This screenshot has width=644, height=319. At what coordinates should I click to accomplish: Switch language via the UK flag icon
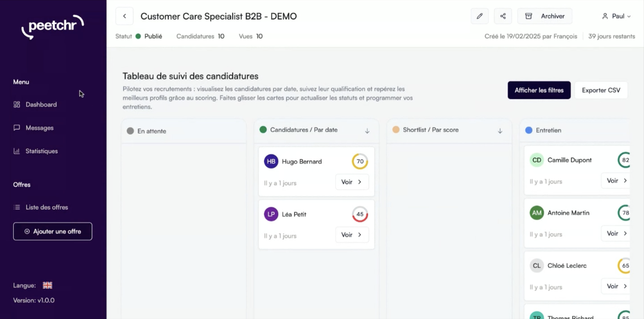click(x=47, y=285)
